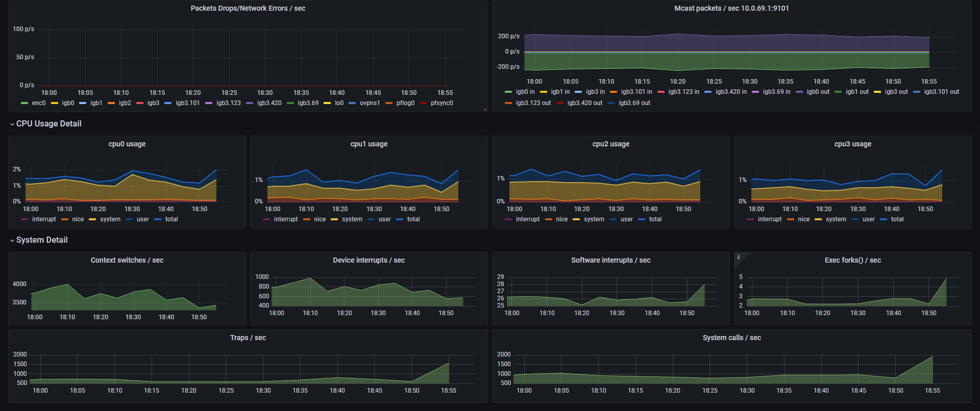Collapse the CPU Usage Detail row chevron
This screenshot has height=411, width=980.
(x=12, y=124)
